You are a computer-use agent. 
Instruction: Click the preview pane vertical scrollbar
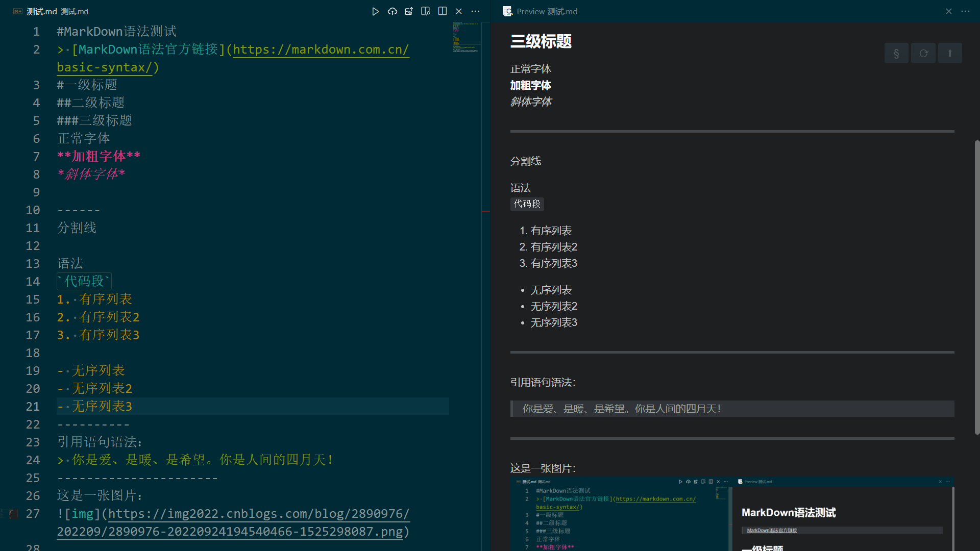click(976, 286)
